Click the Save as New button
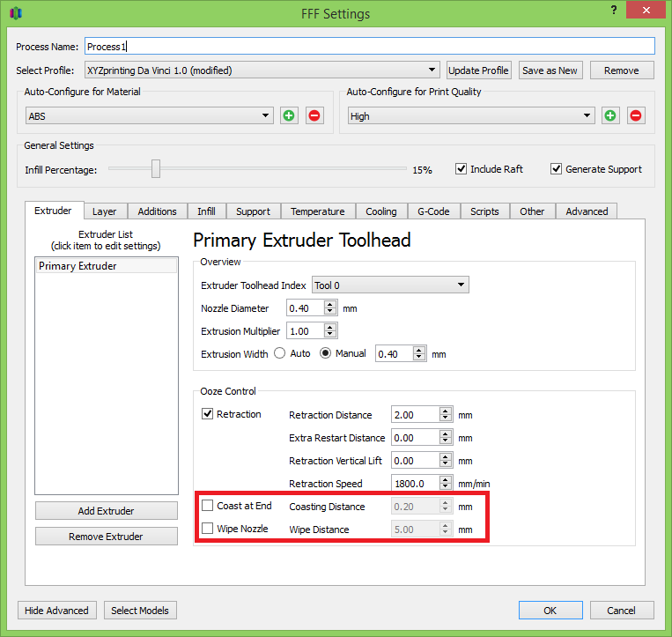Image resolution: width=672 pixels, height=637 pixels. click(550, 70)
